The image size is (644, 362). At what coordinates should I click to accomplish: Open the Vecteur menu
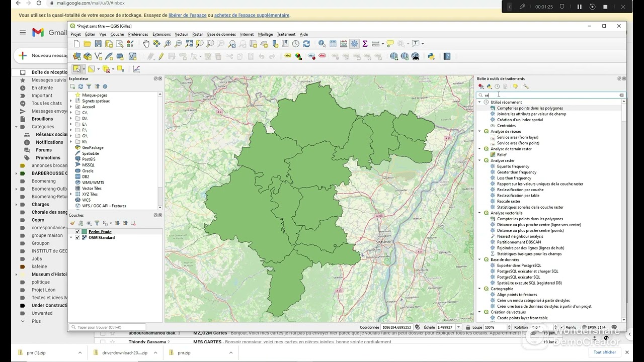pyautogui.click(x=181, y=34)
